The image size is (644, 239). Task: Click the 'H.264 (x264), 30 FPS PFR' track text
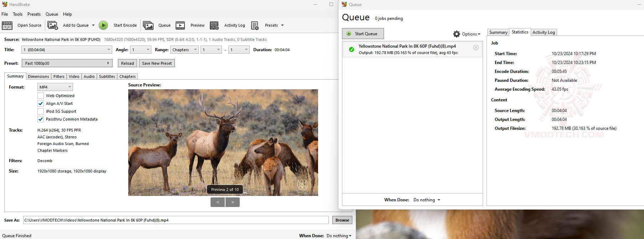(x=59, y=130)
